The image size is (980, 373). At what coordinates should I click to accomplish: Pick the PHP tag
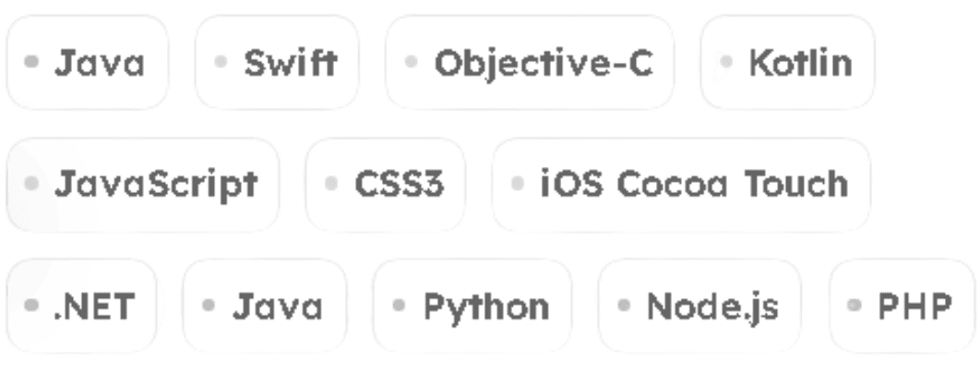(x=902, y=306)
